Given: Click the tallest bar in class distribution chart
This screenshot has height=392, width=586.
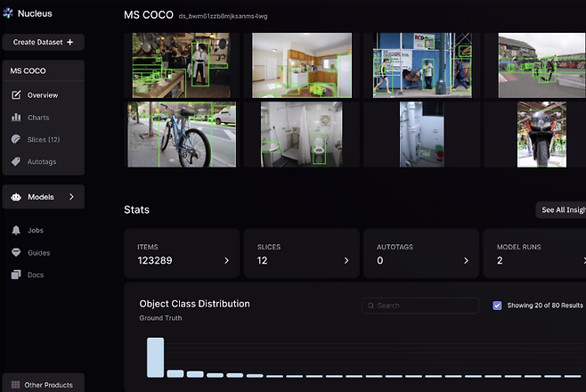Looking at the screenshot, I should pos(155,357).
